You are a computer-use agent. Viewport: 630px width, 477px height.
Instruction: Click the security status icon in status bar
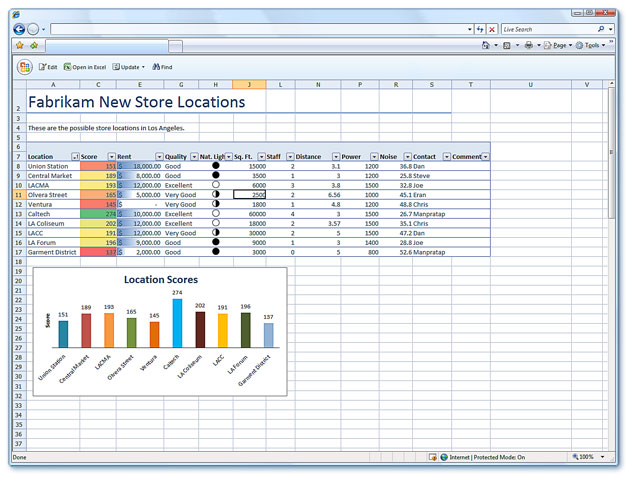433,457
